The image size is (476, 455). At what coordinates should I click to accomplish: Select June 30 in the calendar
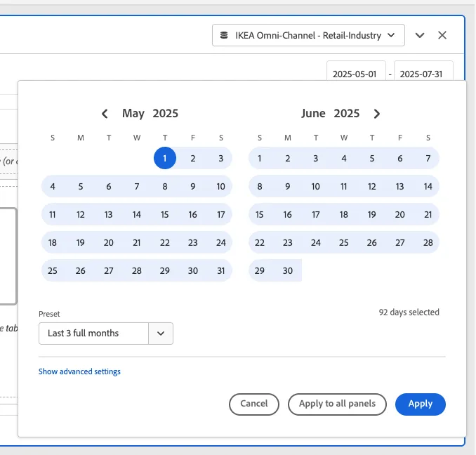click(x=287, y=270)
